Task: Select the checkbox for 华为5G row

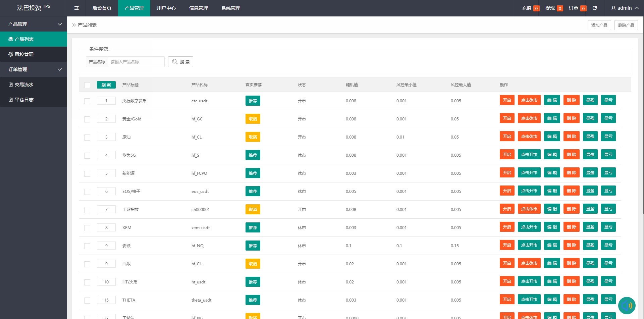Action: tap(87, 156)
